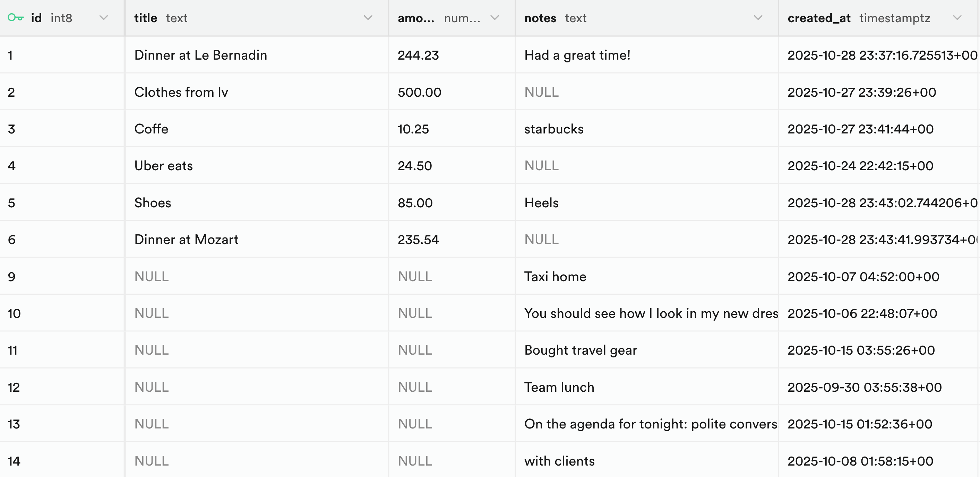Select the 'Dinner at Mozart' cell
The height and width of the screenshot is (477, 980).
point(186,240)
